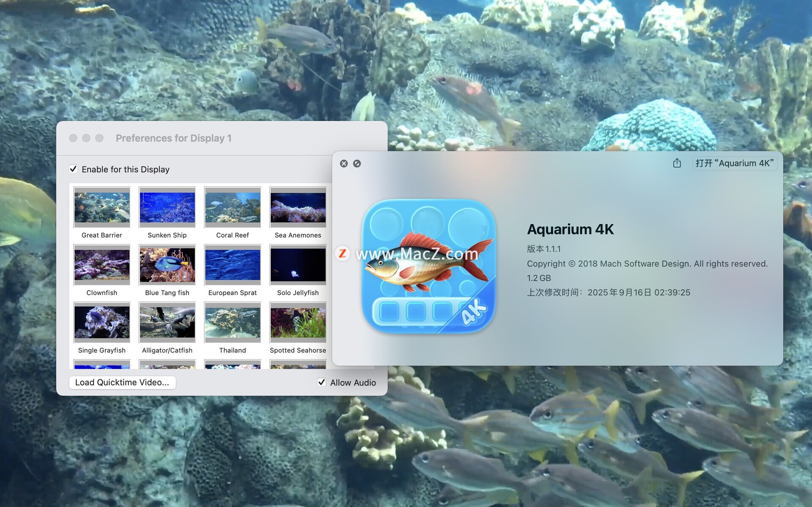Viewport: 812px width, 507px height.
Task: Select the Great Barrier thumbnail
Action: (x=102, y=207)
